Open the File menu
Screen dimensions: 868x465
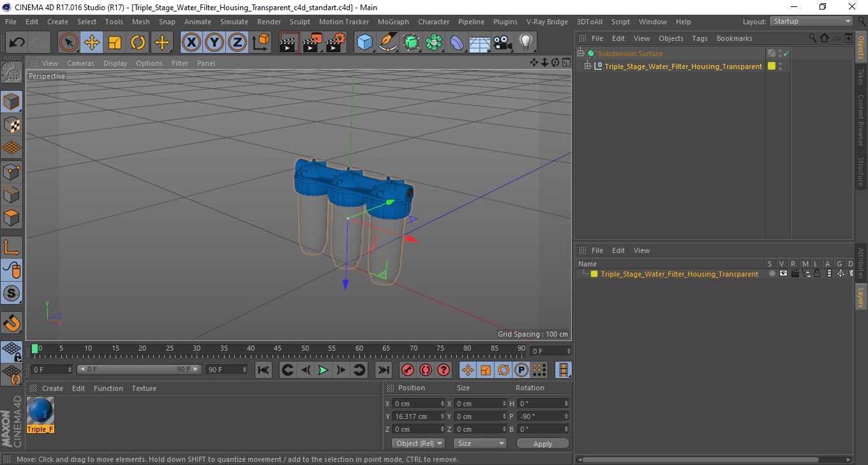coord(11,22)
